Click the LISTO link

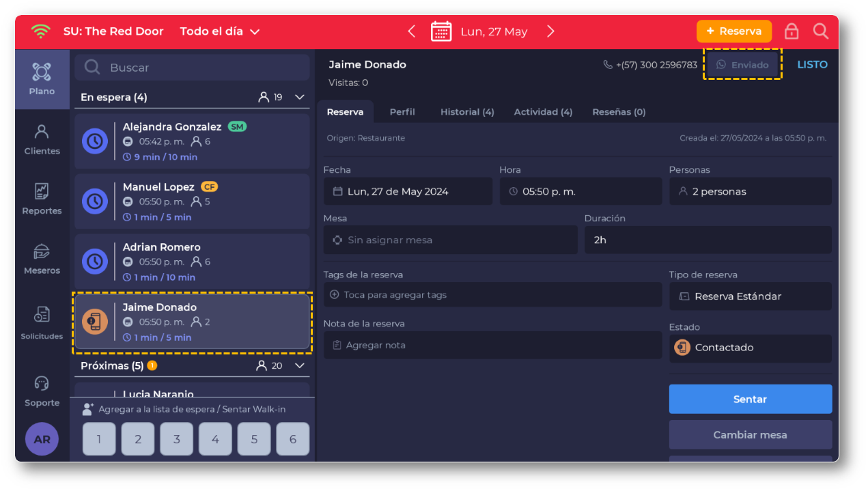click(x=813, y=65)
